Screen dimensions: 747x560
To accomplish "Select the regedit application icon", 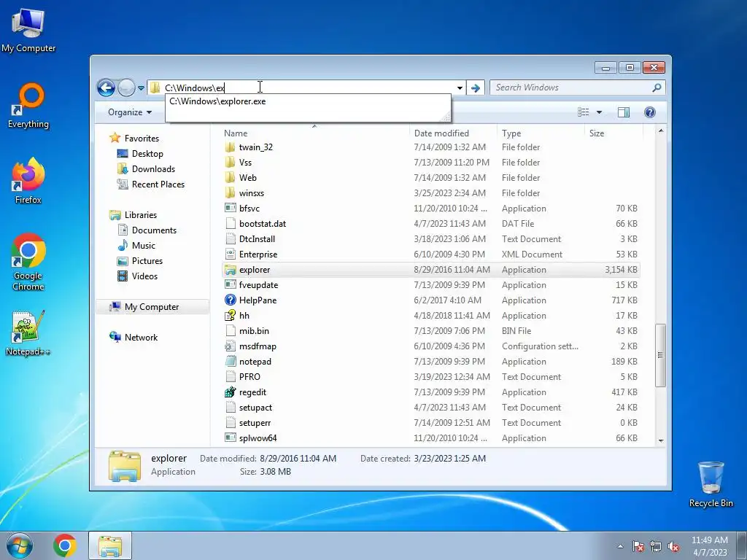I will coord(230,392).
